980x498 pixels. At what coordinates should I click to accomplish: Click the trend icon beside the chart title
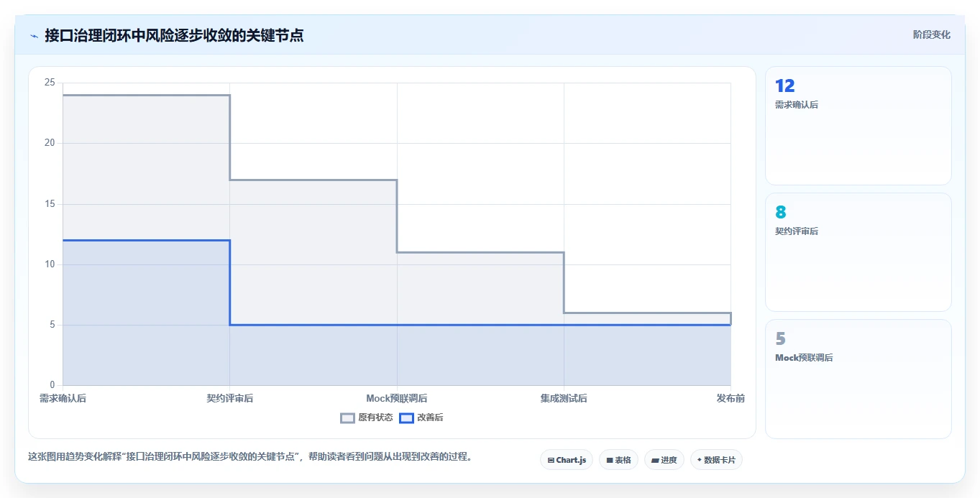(34, 36)
